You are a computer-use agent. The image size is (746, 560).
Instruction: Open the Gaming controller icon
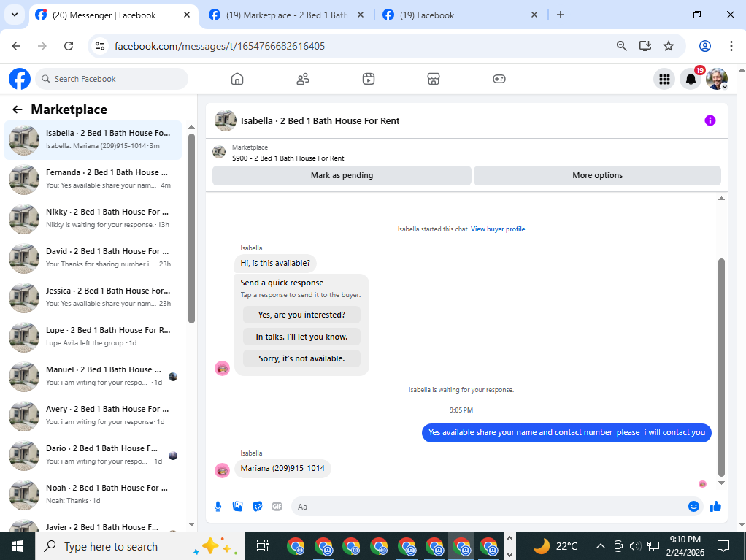499,79
